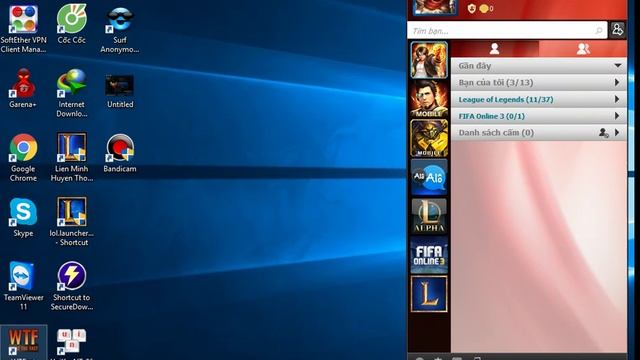Viewport: 640px width, 360px height.
Task: Open the first fighter game tile in Garena sidebar
Action: pyautogui.click(x=429, y=60)
